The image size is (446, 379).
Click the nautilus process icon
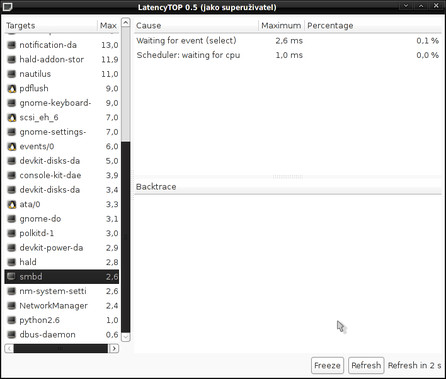[x=12, y=74]
